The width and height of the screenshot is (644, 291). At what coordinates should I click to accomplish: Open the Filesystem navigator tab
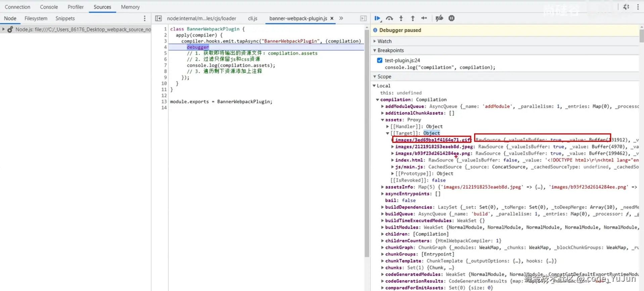pos(36,18)
